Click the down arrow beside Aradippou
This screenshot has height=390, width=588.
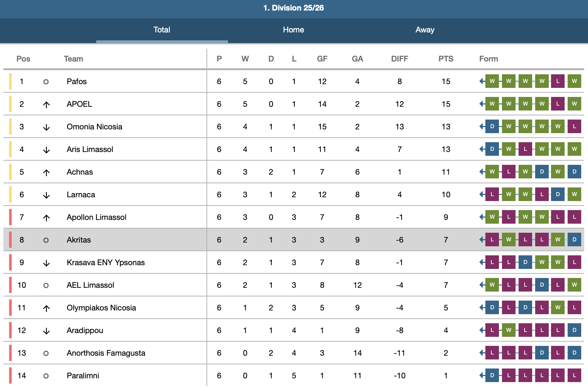pos(46,331)
